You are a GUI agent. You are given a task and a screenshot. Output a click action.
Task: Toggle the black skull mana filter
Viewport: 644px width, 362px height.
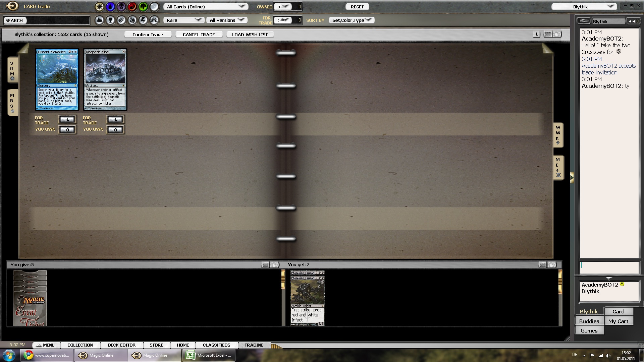point(121,6)
